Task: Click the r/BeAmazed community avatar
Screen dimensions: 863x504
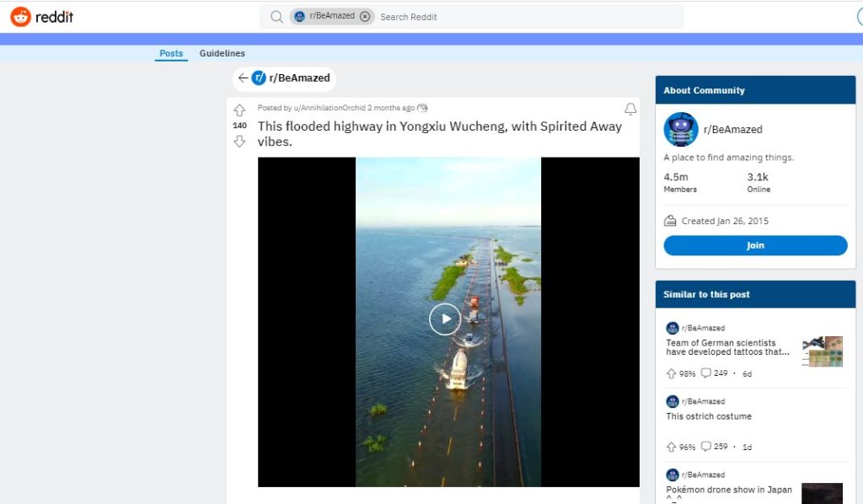Action: (681, 130)
